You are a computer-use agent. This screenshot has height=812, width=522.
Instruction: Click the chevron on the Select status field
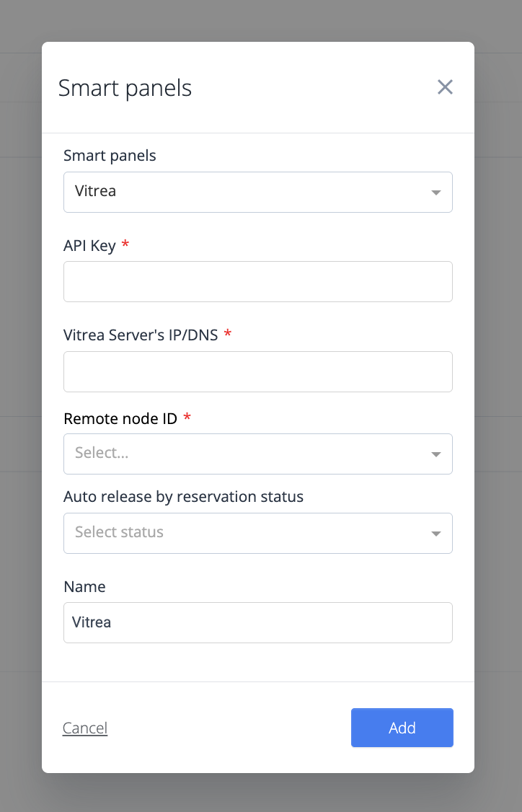435,533
